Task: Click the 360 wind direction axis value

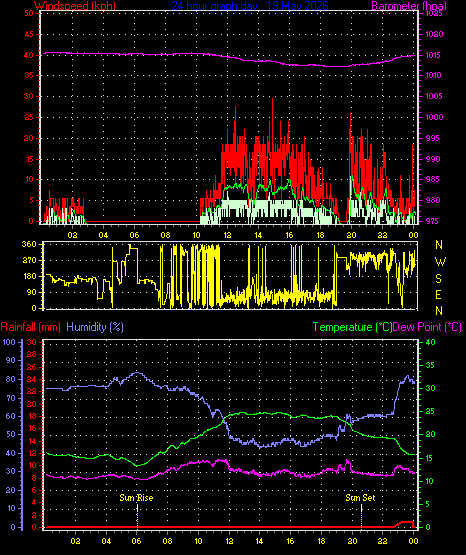Action: [29, 244]
